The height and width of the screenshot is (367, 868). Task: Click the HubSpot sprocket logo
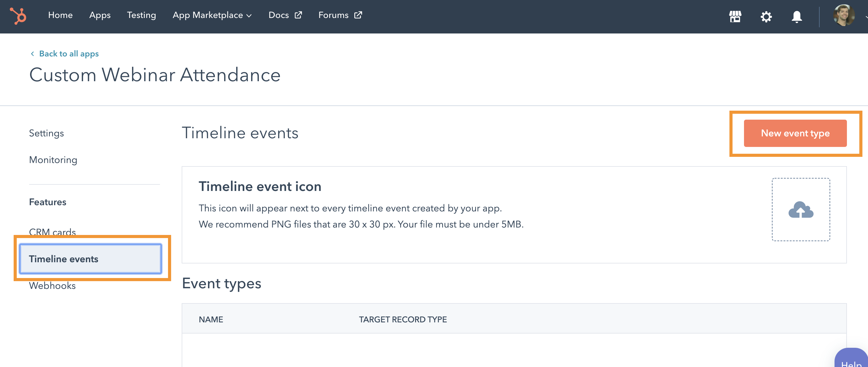(19, 16)
